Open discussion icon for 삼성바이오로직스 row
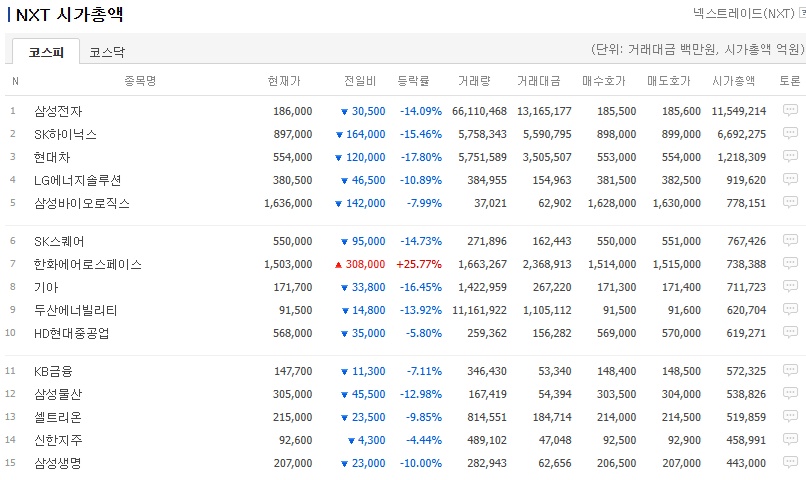The height and width of the screenshot is (480, 806). pos(790,202)
